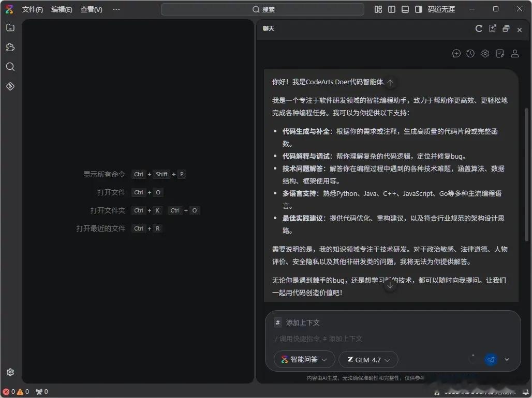Open the 查看(V) menu
The width and height of the screenshot is (532, 398).
coord(91,9)
